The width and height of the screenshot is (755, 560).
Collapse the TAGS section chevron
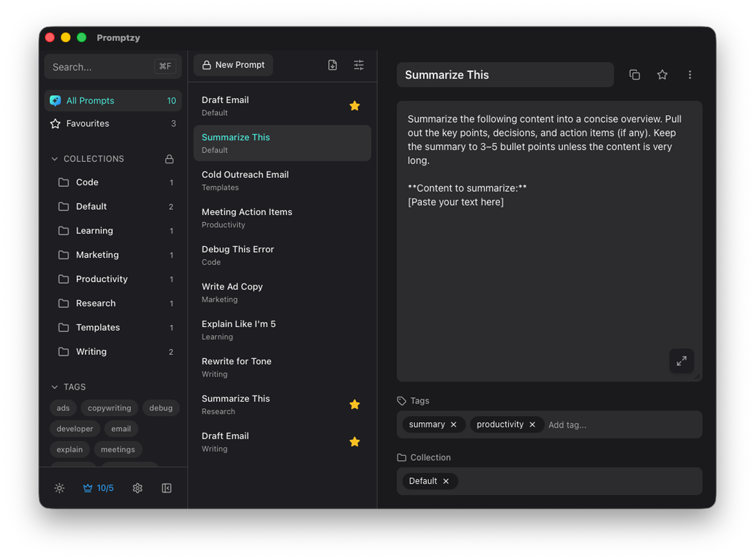pos(55,387)
